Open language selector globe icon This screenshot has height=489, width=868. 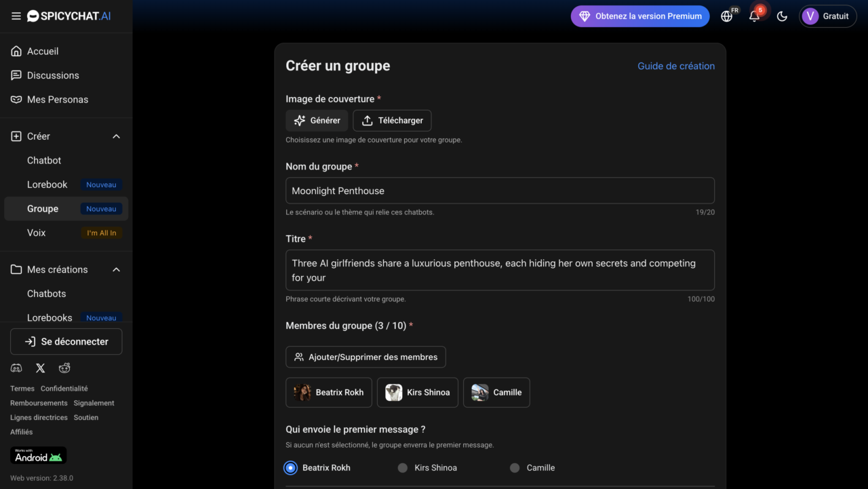727,16
